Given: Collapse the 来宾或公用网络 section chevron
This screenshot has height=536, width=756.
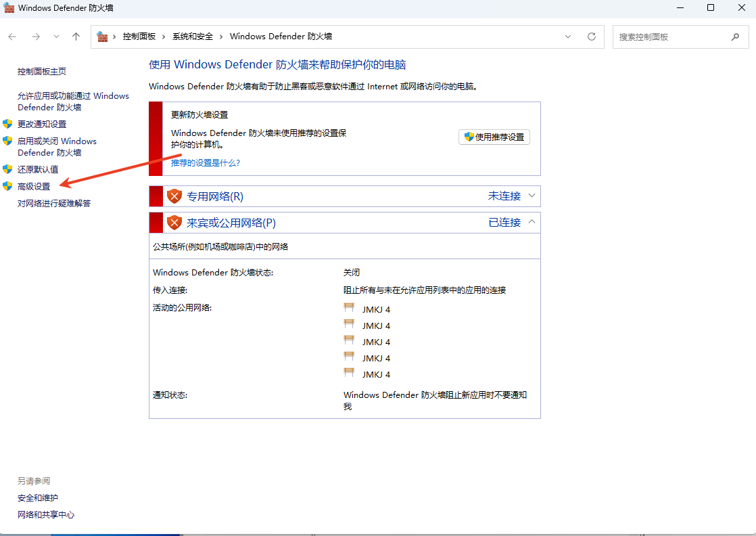Looking at the screenshot, I should coord(531,222).
